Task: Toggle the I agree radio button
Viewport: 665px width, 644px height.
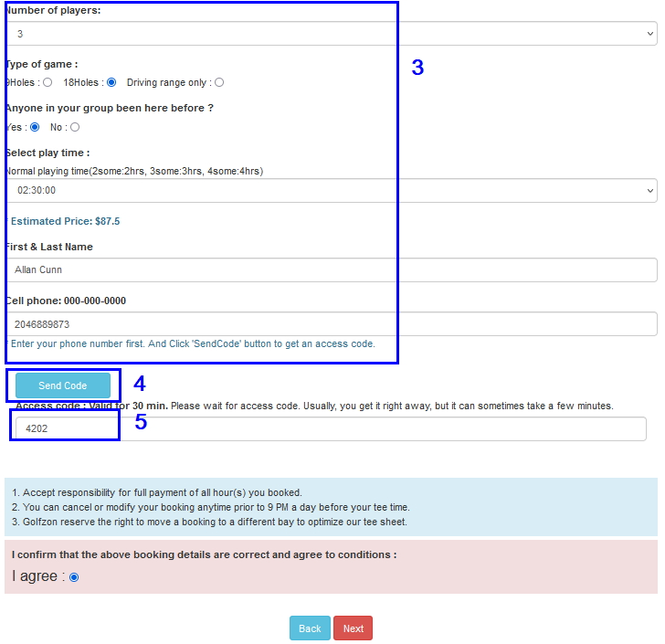Action: (x=74, y=577)
